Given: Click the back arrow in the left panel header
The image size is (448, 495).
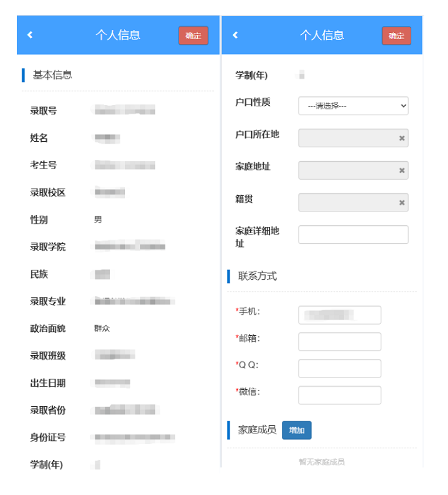Looking at the screenshot, I should (30, 35).
